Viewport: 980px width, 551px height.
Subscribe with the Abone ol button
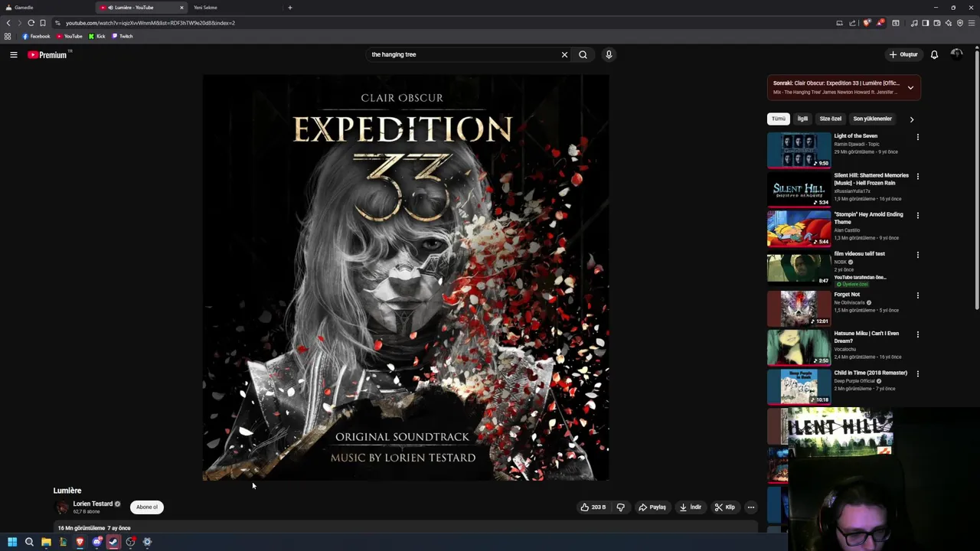[146, 507]
